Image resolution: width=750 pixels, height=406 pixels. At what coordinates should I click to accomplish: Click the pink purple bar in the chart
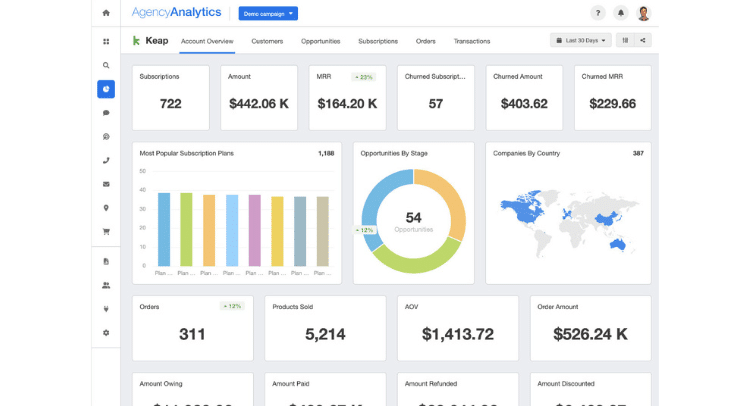coord(254,230)
